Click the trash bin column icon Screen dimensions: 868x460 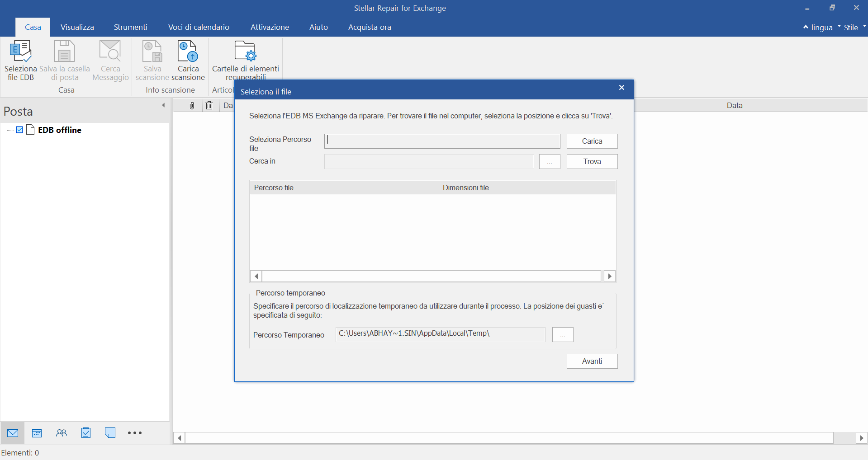209,105
